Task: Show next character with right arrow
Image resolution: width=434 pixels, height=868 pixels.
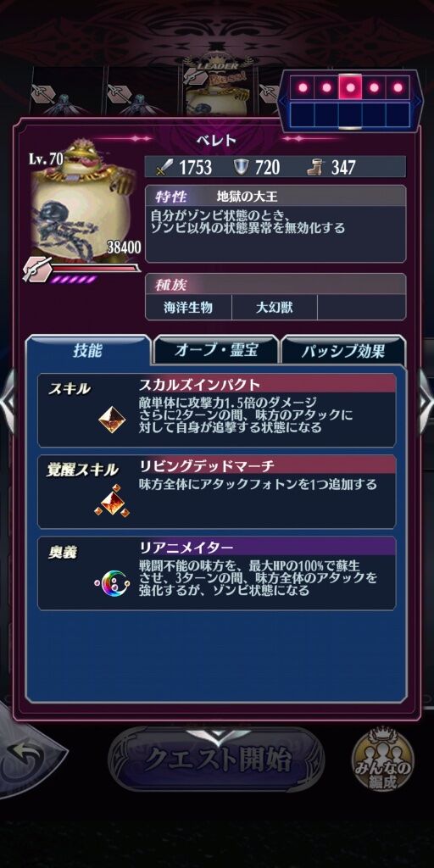Action: (x=426, y=400)
